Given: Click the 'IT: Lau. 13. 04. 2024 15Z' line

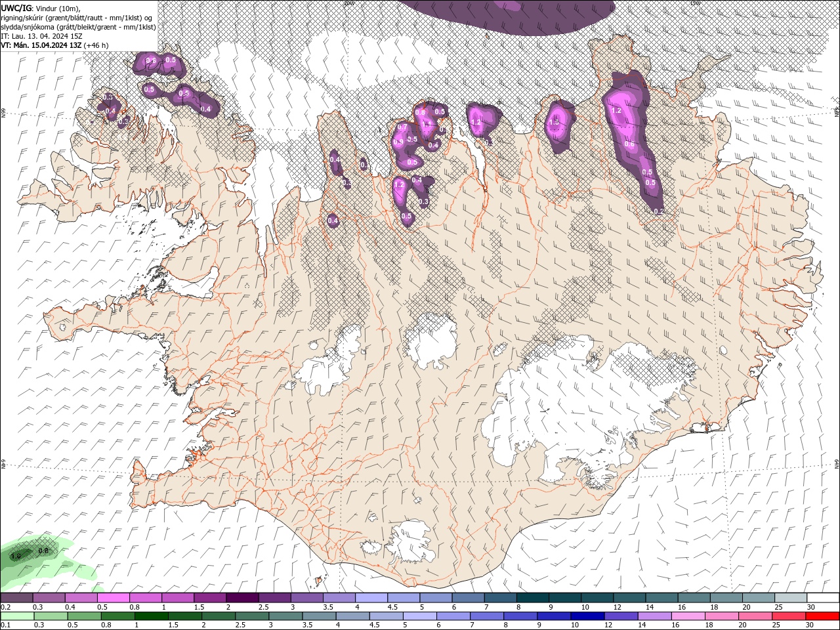Looking at the screenshot, I should 41,35.
